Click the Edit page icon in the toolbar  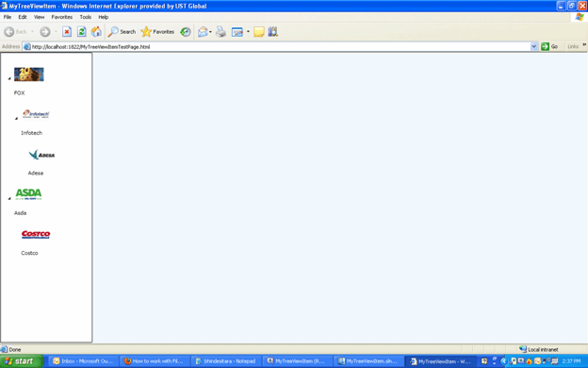[237, 32]
